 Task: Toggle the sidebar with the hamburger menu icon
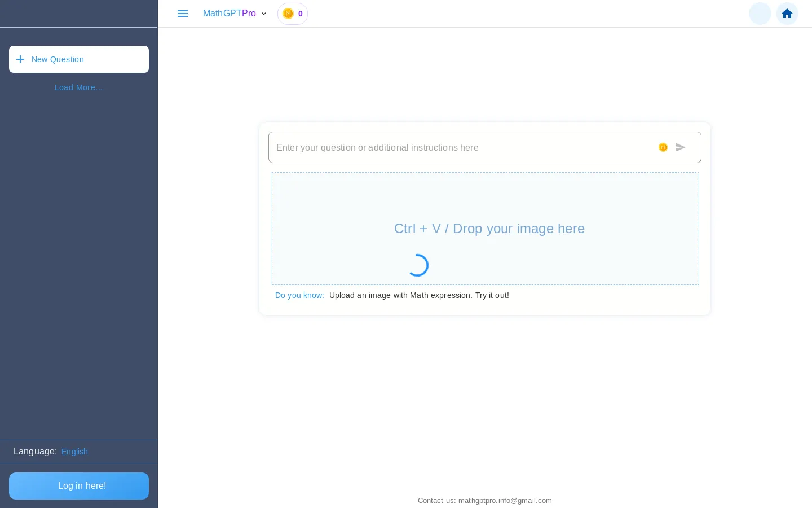[183, 14]
